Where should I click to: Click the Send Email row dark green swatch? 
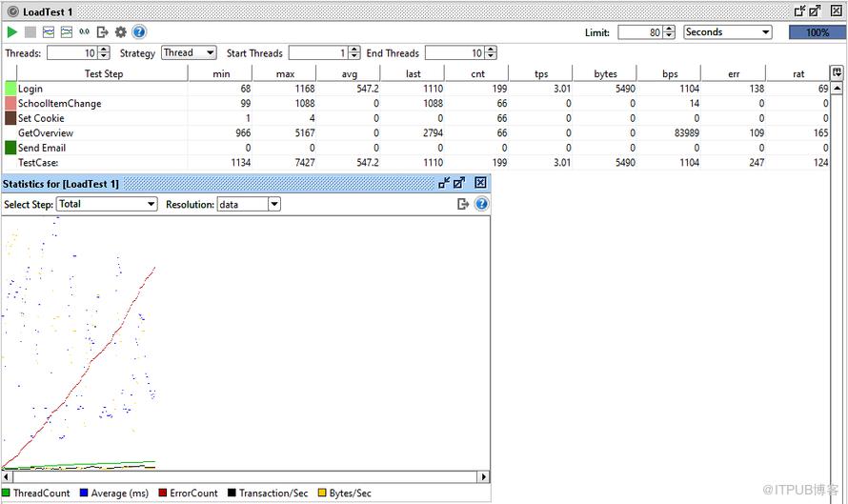[x=10, y=148]
